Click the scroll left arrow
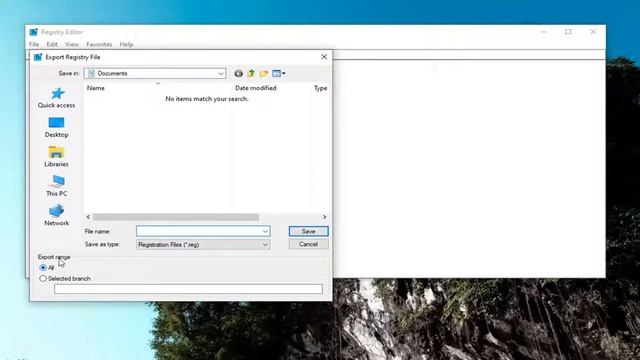Image resolution: width=640 pixels, height=360 pixels. [88, 217]
